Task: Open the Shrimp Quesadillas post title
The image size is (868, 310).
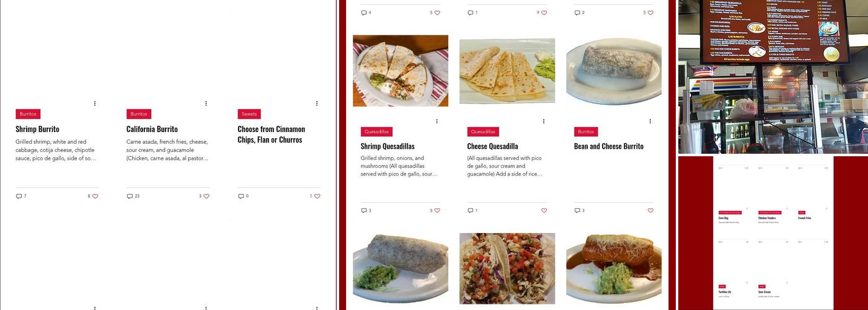Action: tap(387, 146)
